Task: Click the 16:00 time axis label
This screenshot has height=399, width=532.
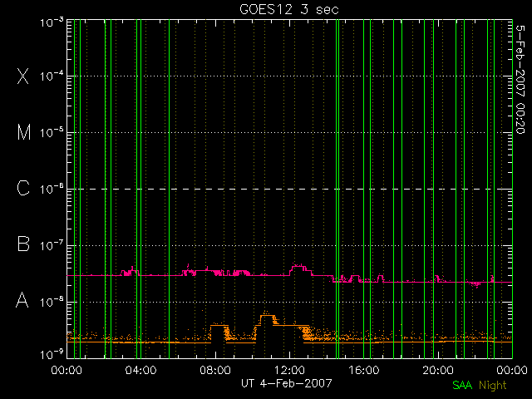Action: pos(364,370)
